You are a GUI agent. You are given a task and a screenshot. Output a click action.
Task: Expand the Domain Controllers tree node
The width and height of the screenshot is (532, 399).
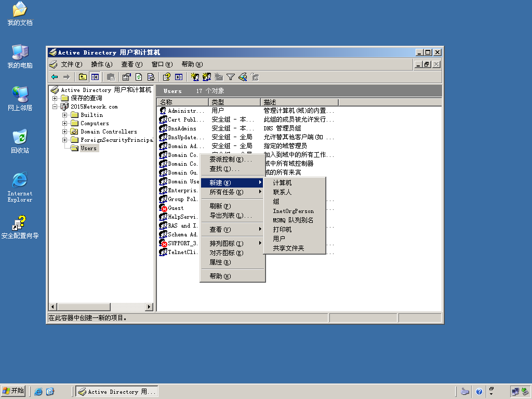tap(64, 131)
